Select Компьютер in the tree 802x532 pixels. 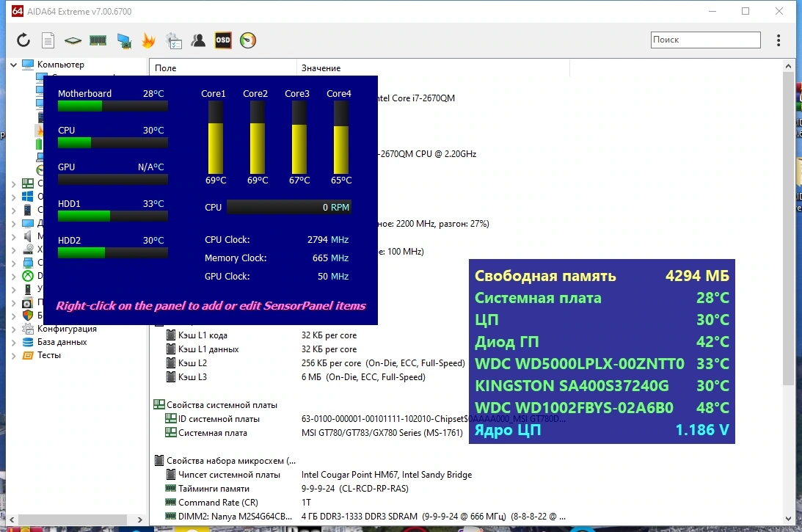click(x=60, y=65)
